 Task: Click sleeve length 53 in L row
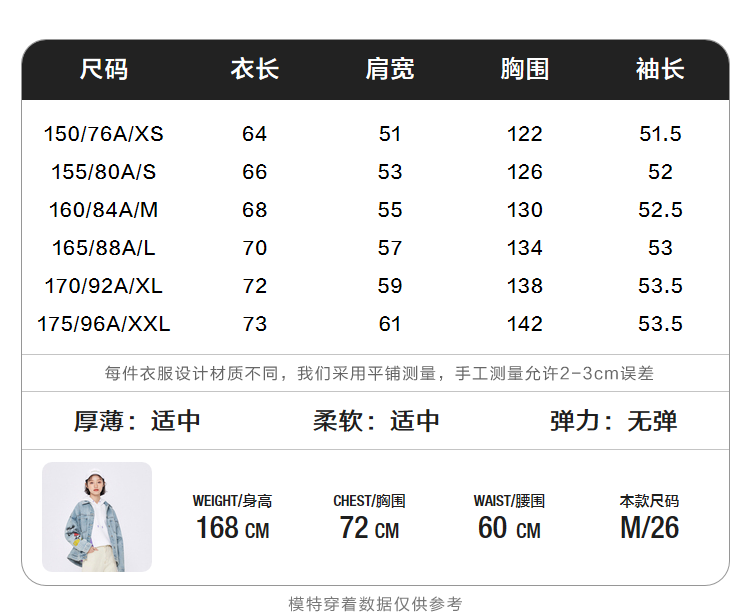(660, 248)
